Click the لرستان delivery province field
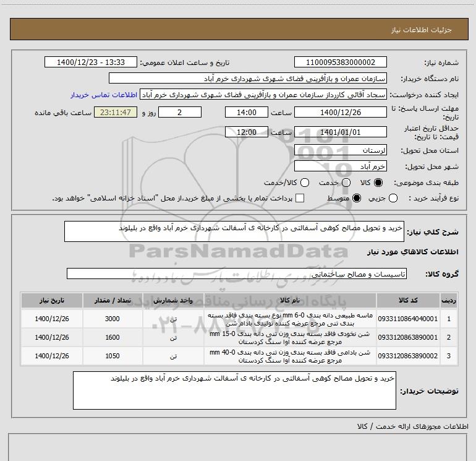 (340, 150)
